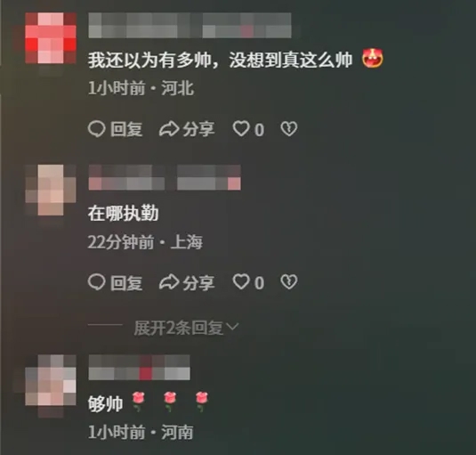The image size is (476, 455).
Task: Click share arrow icon on Shanghai comment
Action: 169,282
